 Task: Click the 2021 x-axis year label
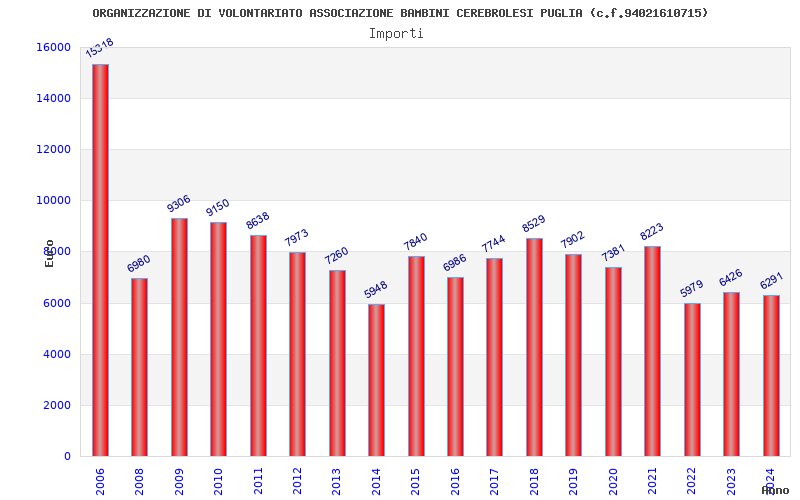click(653, 481)
